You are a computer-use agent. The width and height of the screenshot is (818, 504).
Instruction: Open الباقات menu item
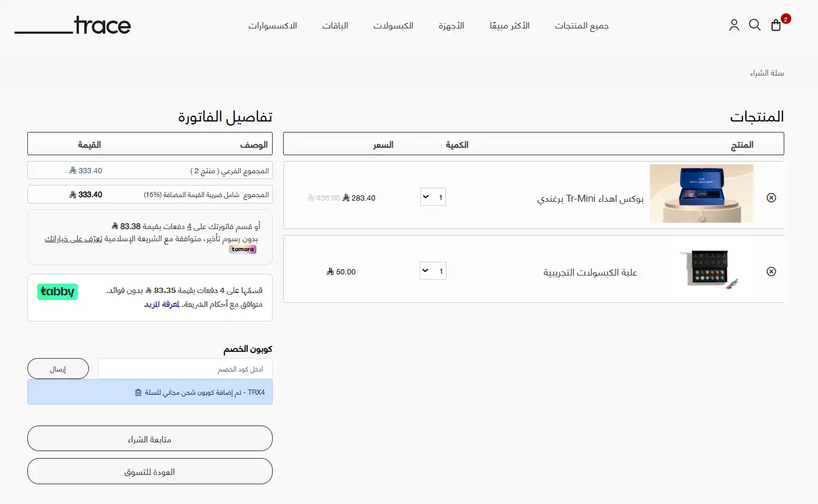click(x=335, y=26)
